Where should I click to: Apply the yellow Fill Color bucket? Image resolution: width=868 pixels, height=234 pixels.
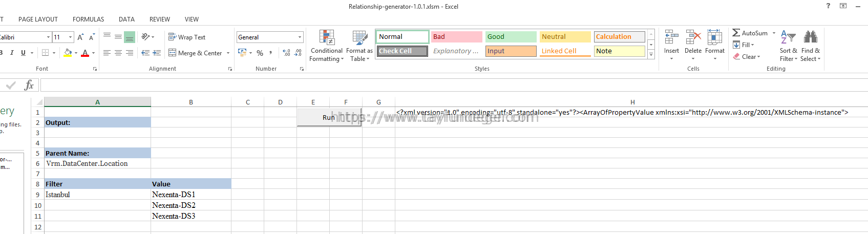pyautogui.click(x=68, y=53)
